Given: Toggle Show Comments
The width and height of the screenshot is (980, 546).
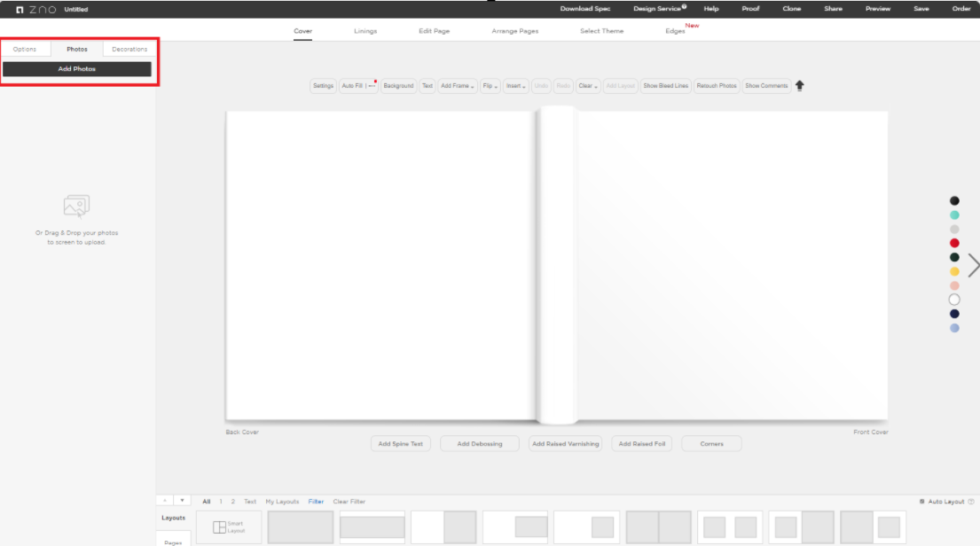Looking at the screenshot, I should [x=766, y=86].
